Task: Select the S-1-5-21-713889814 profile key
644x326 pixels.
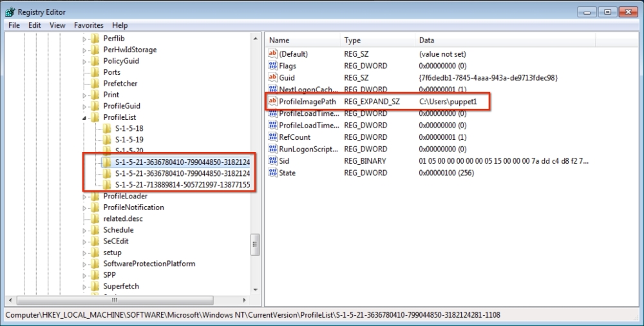Action: click(x=182, y=185)
